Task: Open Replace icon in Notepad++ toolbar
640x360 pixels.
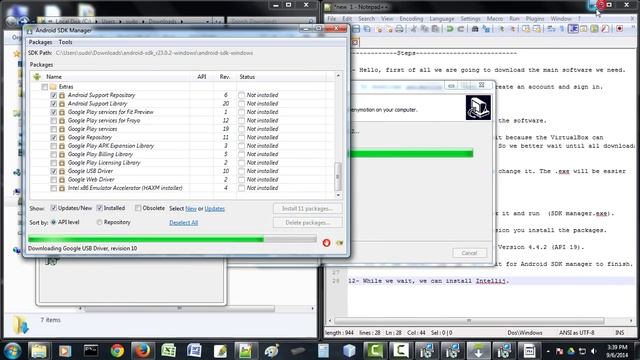Action: tap(486, 29)
